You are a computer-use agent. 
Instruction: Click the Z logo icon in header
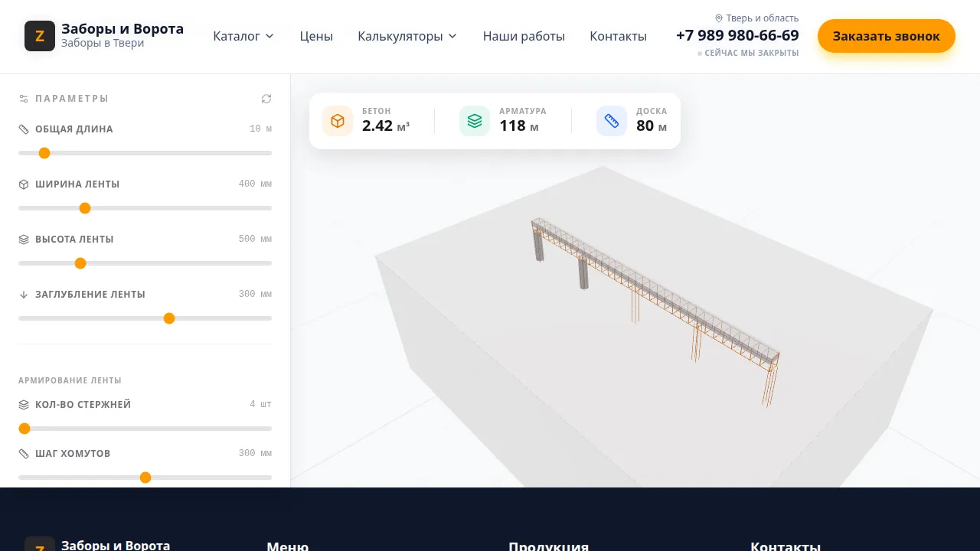point(40,36)
